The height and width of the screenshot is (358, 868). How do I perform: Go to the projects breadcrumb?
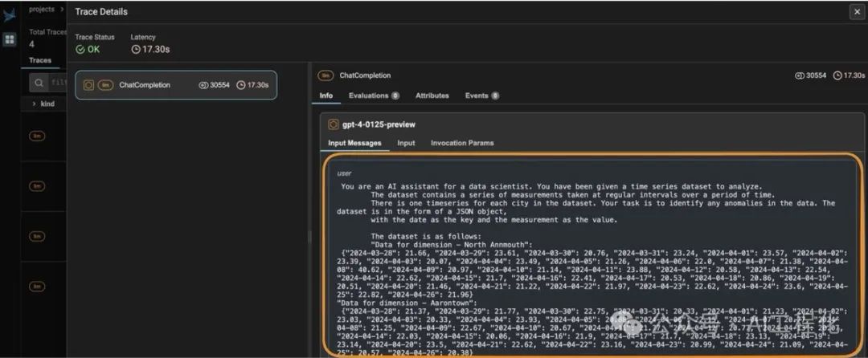pos(42,10)
